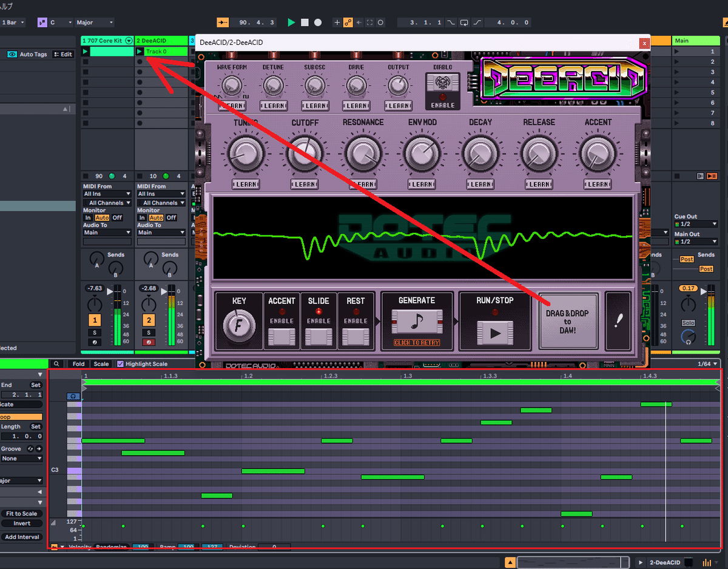
Task: Click the Fold button in the note editor
Action: point(78,364)
